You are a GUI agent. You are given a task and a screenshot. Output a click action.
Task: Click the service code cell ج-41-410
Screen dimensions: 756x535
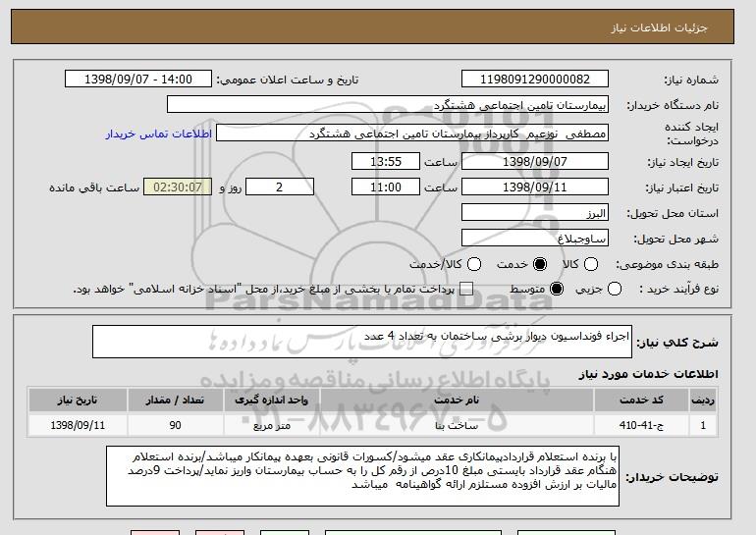click(641, 425)
